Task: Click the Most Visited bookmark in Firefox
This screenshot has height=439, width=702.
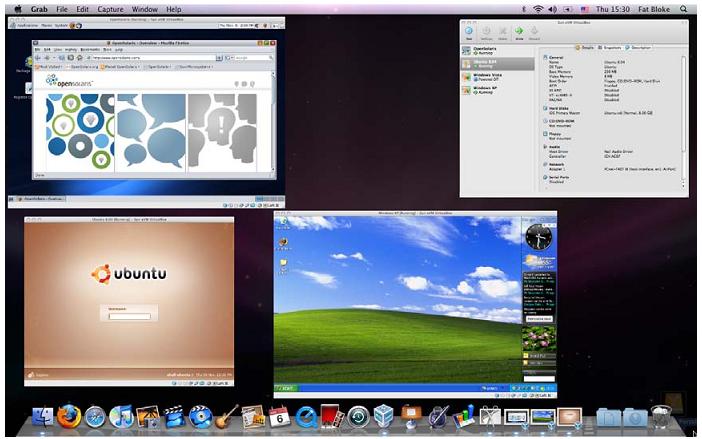Action: pyautogui.click(x=49, y=67)
